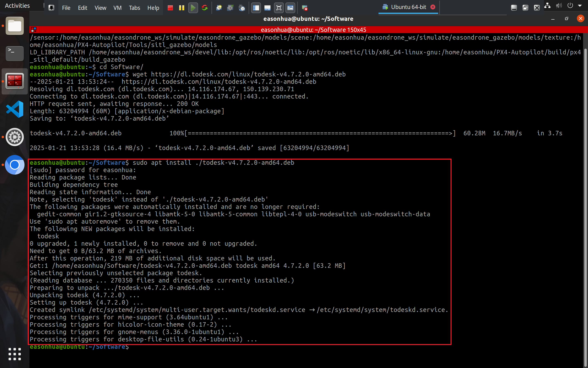Click 'HTTP request sent, awaiting response' line

[x=114, y=104]
